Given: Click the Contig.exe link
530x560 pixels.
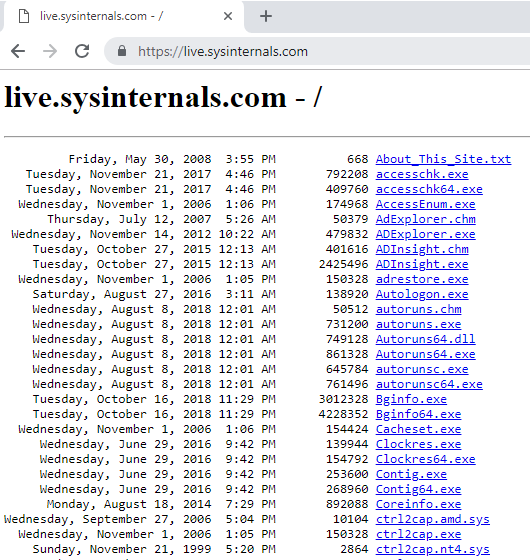Looking at the screenshot, I should [411, 474].
